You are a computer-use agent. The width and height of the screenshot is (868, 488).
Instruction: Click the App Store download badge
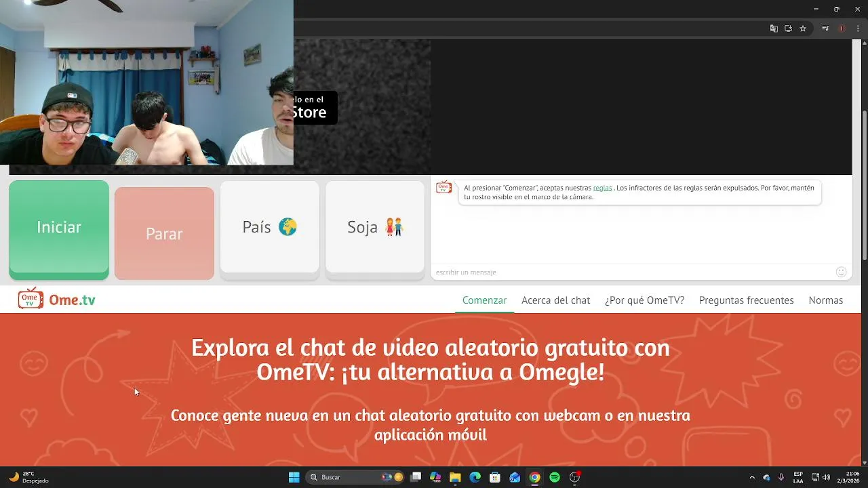tap(315, 107)
